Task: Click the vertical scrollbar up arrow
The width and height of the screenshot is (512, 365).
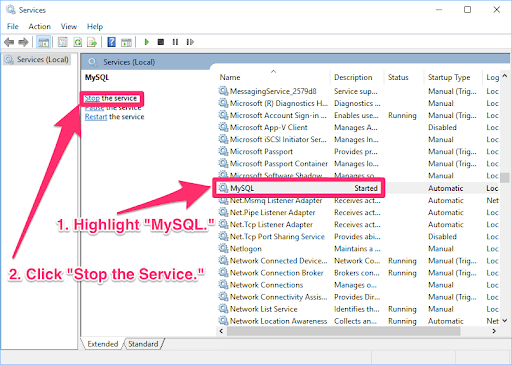Action: pyautogui.click(x=505, y=76)
